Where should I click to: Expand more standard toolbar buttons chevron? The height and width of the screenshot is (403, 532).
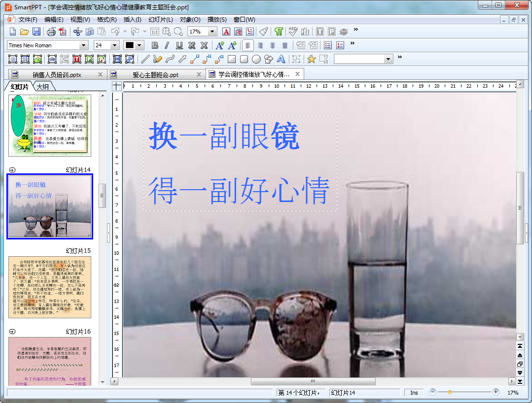click(x=356, y=30)
